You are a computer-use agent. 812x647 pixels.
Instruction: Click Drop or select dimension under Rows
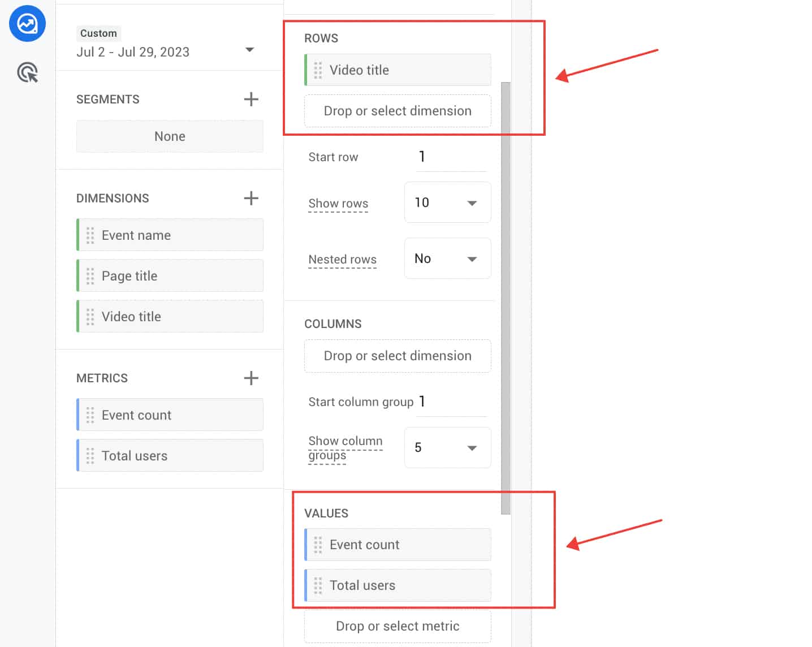[x=398, y=111]
